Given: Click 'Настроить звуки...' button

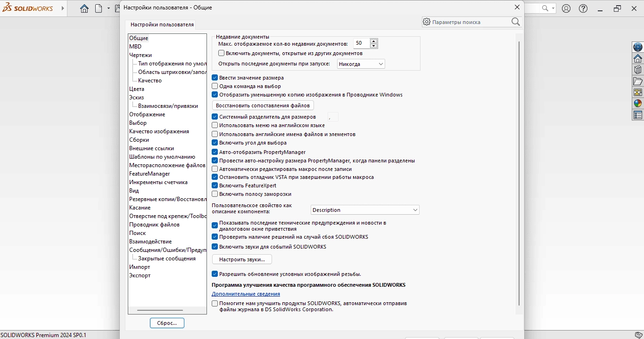Looking at the screenshot, I should 242,259.
